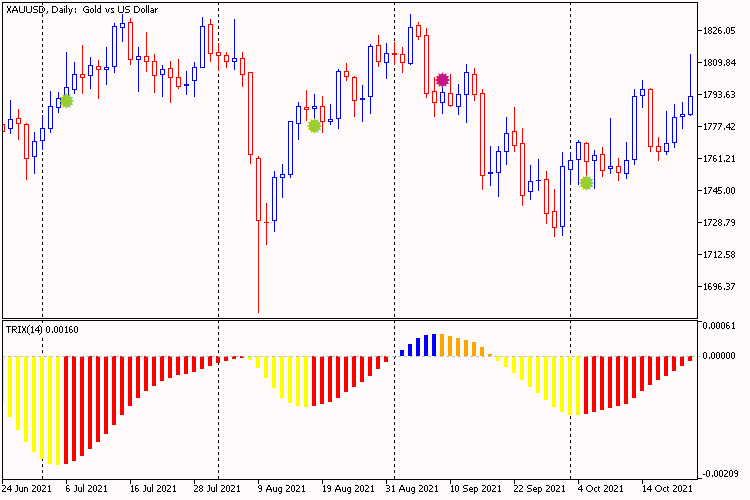Click the 14 Oct 2021 date label
The width and height of the screenshot is (750, 500).
click(667, 489)
